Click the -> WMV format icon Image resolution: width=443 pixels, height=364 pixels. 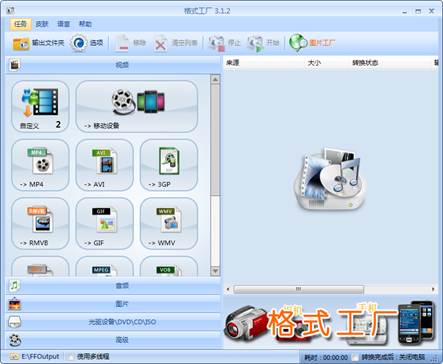(x=169, y=224)
